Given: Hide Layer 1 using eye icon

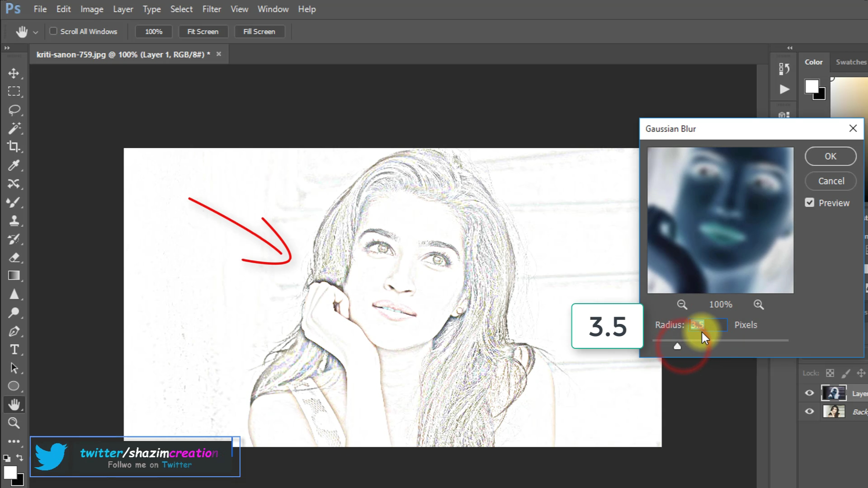Looking at the screenshot, I should (x=809, y=393).
